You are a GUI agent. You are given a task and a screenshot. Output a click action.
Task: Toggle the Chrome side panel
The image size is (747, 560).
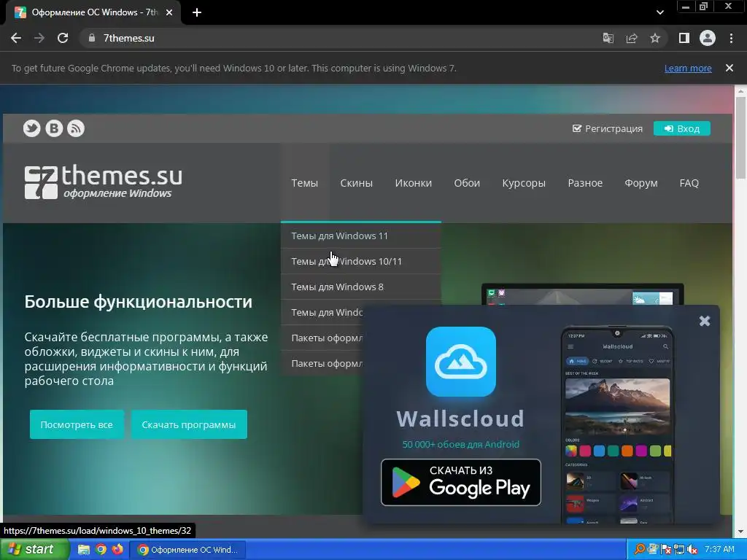click(684, 38)
